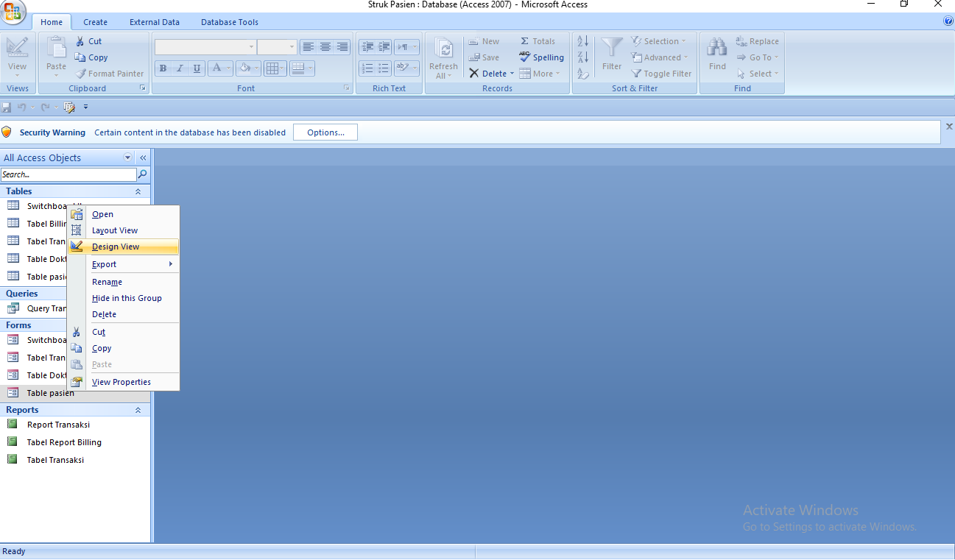
Task: Check spelling with the Spelling tool
Action: [542, 57]
